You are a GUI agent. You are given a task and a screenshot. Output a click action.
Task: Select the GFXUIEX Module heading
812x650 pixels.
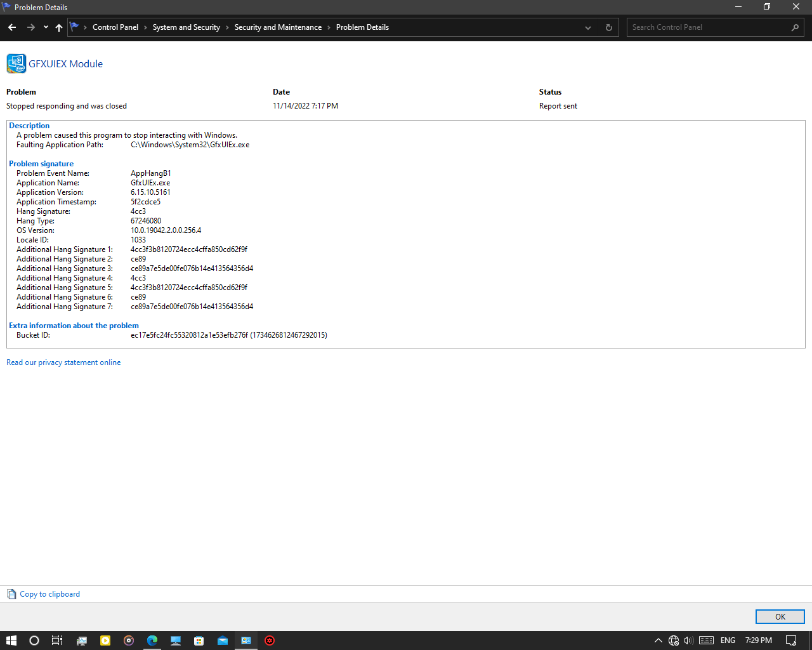pos(66,63)
